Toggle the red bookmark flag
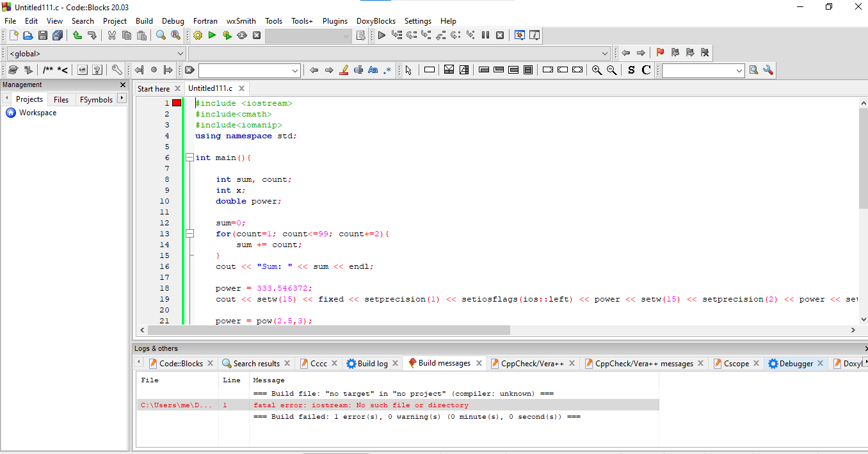 [x=660, y=53]
